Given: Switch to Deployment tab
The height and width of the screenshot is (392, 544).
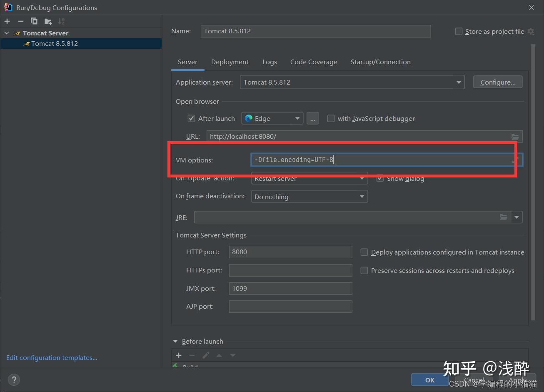Looking at the screenshot, I should [x=230, y=62].
